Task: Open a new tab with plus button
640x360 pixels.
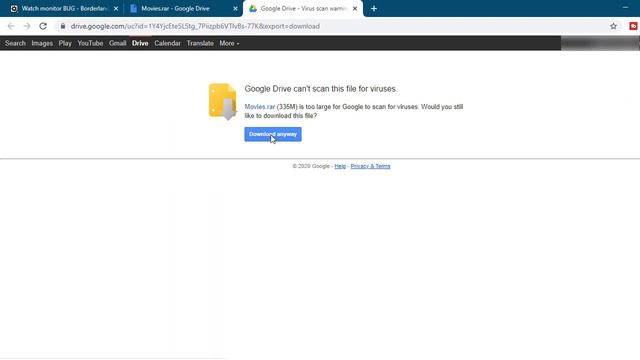Action: click(x=374, y=9)
